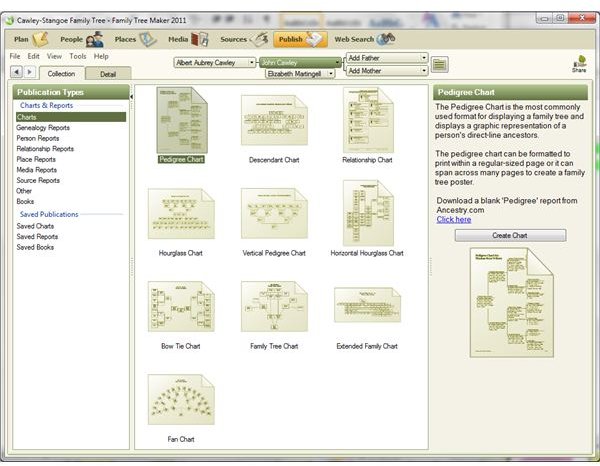Image resolution: width=600 pixels, height=466 pixels.
Task: Open the Add Mother dropdown
Action: pyautogui.click(x=424, y=71)
